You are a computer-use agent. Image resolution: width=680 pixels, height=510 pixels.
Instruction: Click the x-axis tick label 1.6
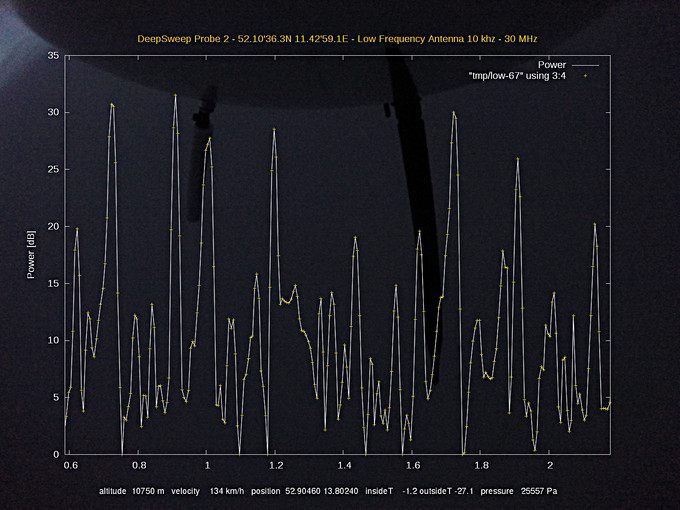pos(413,466)
